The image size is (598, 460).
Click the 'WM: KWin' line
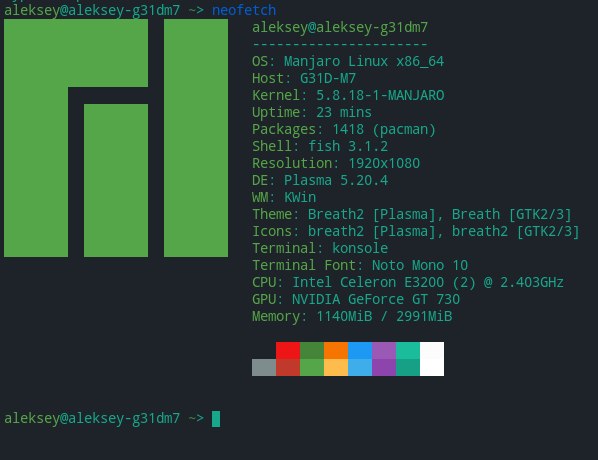pyautogui.click(x=284, y=197)
